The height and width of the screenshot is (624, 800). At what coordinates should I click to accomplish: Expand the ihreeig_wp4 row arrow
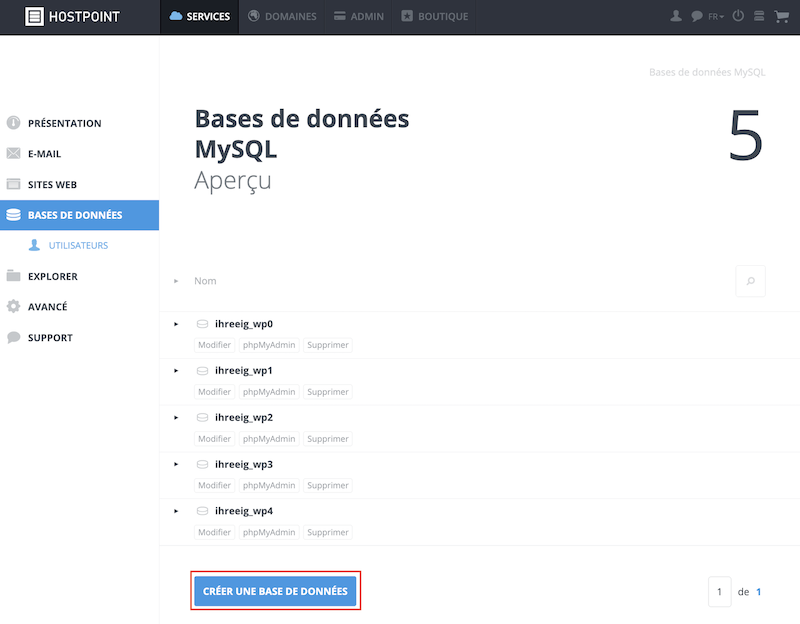176,511
